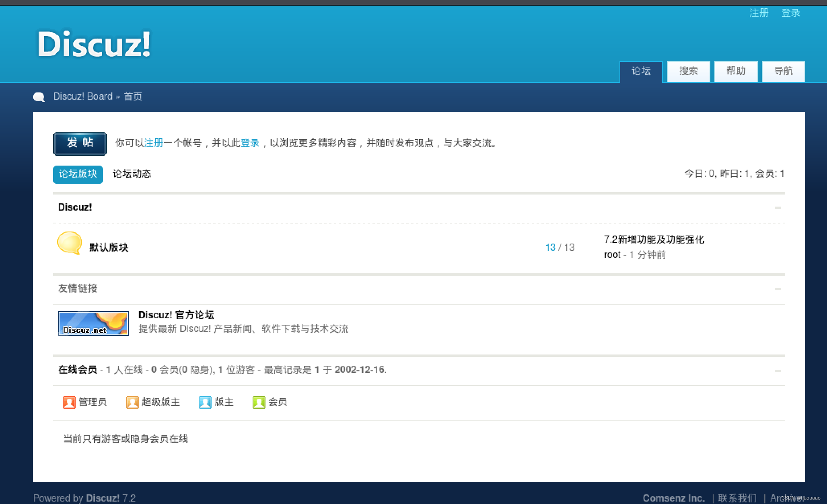This screenshot has height=504, width=827.
Task: Click the blue 版主 moderator icon
Action: (x=205, y=402)
